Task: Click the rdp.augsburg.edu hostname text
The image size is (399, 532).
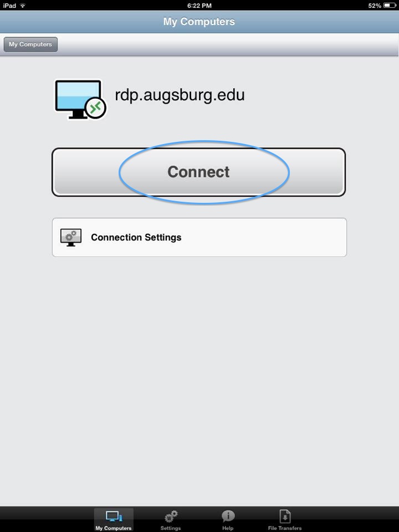Action: (x=180, y=95)
